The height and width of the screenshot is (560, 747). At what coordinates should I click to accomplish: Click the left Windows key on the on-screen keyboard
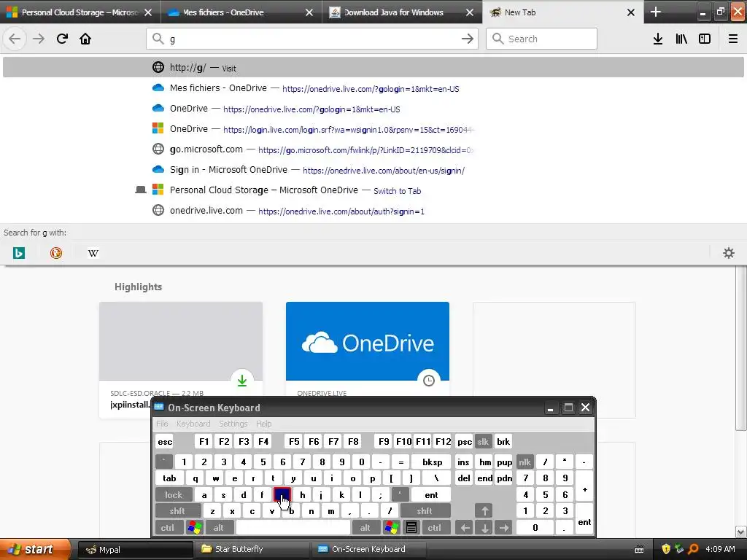(195, 528)
